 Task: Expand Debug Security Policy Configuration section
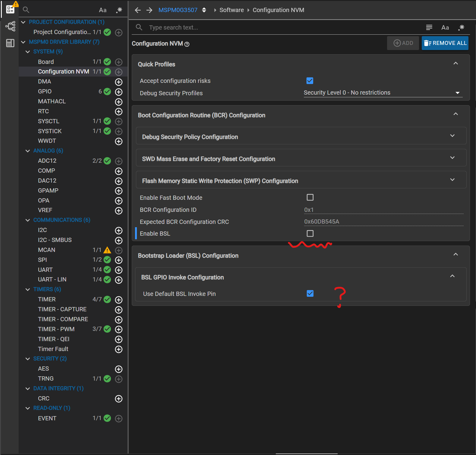click(x=301, y=136)
